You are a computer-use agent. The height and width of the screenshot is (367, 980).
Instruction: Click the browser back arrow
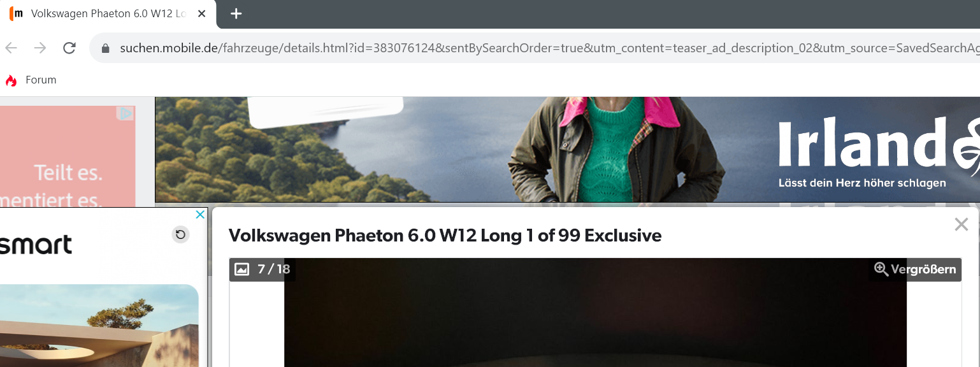coord(11,48)
